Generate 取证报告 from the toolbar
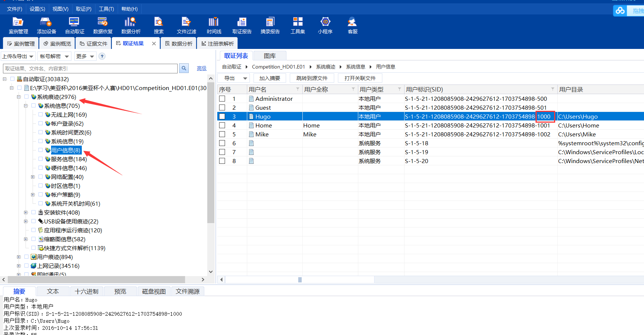This screenshot has height=335, width=644. coord(242,26)
